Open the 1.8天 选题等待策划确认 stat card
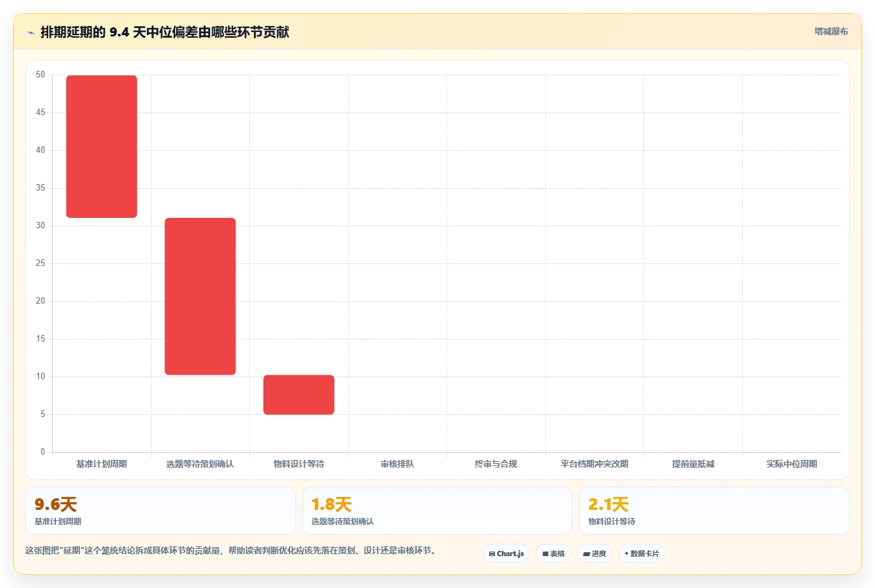 (x=437, y=511)
